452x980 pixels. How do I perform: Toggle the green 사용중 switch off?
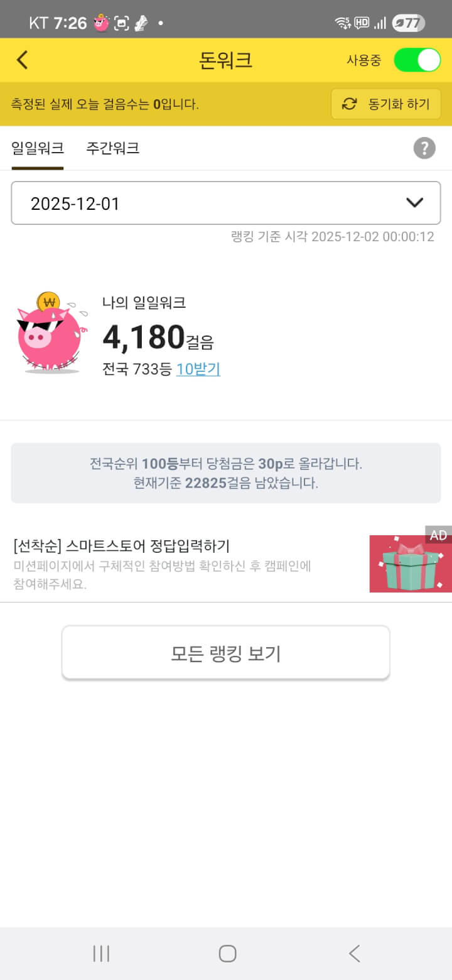(x=417, y=60)
